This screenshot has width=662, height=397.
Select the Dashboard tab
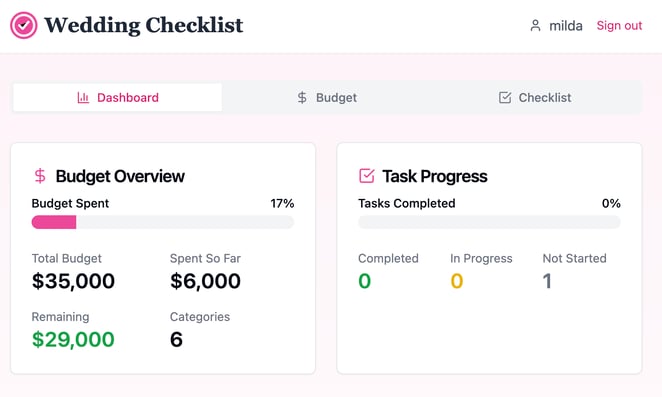pyautogui.click(x=117, y=98)
